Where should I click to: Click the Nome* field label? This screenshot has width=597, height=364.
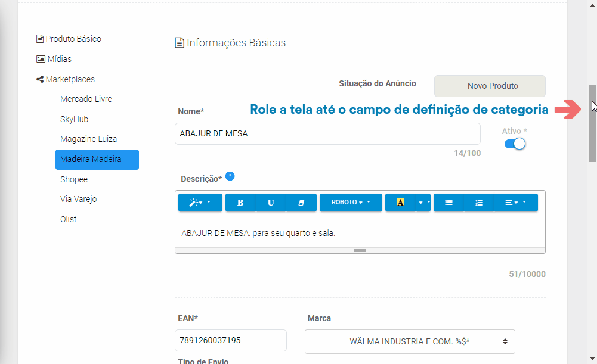[x=191, y=111]
